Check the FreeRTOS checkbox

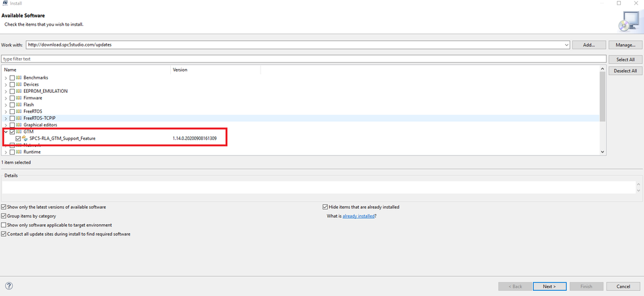click(12, 112)
